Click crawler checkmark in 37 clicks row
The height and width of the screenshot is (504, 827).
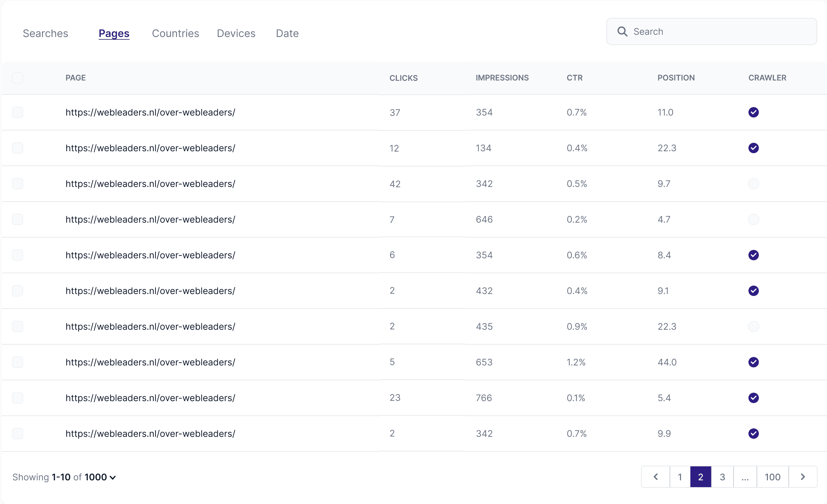(753, 112)
